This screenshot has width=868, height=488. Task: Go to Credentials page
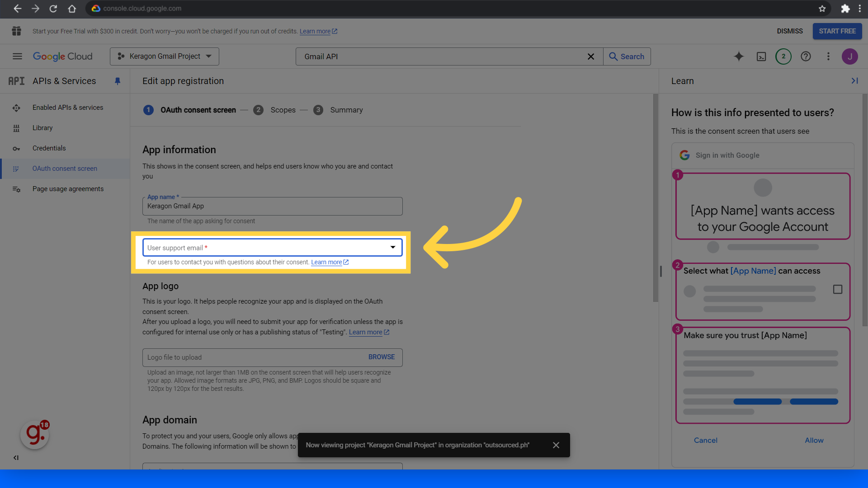pyautogui.click(x=65, y=148)
